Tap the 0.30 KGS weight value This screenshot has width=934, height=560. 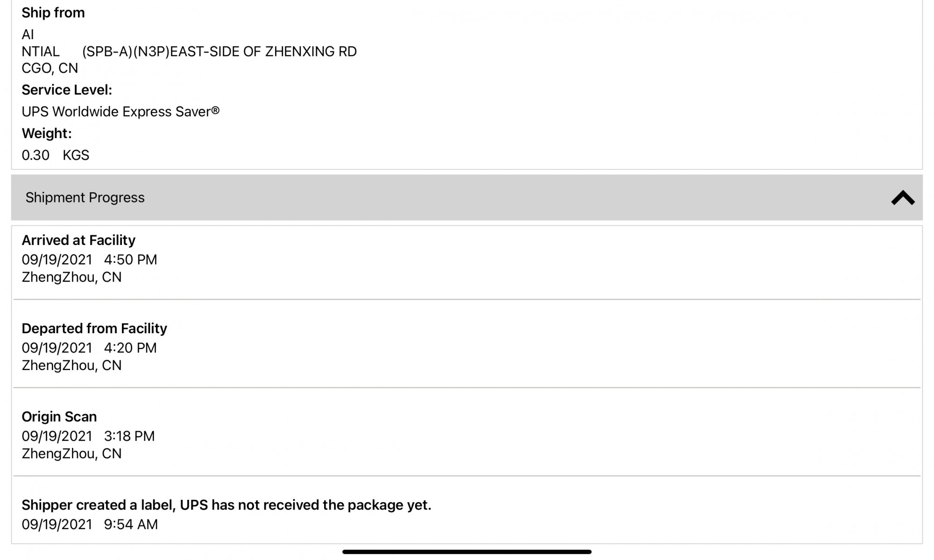55,155
